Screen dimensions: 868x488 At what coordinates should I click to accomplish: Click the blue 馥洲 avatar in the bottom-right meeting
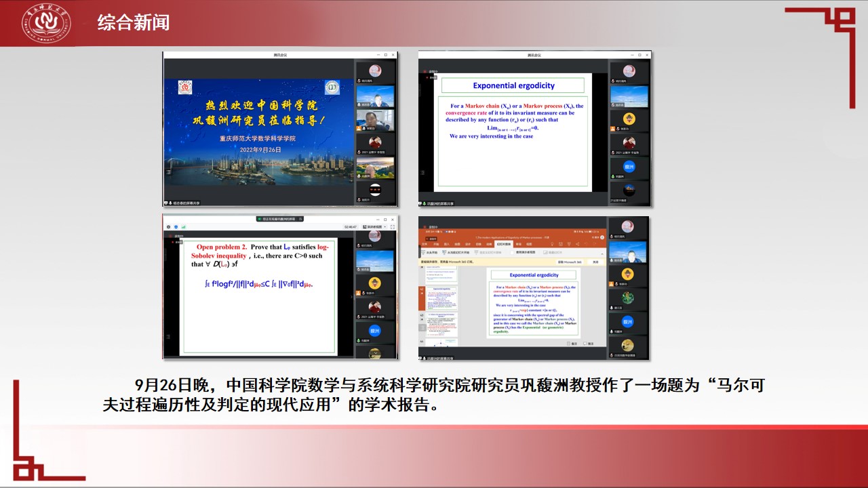pyautogui.click(x=628, y=321)
